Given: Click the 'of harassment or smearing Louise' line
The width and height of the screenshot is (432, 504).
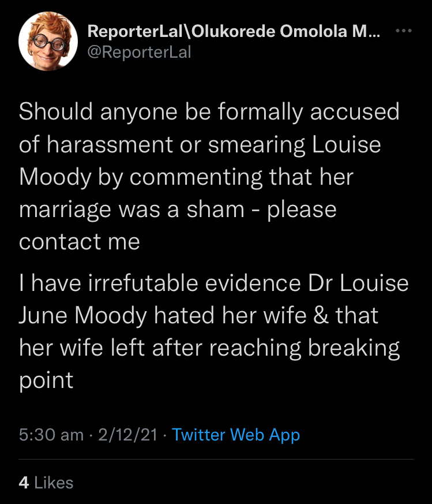Looking at the screenshot, I should [200, 144].
